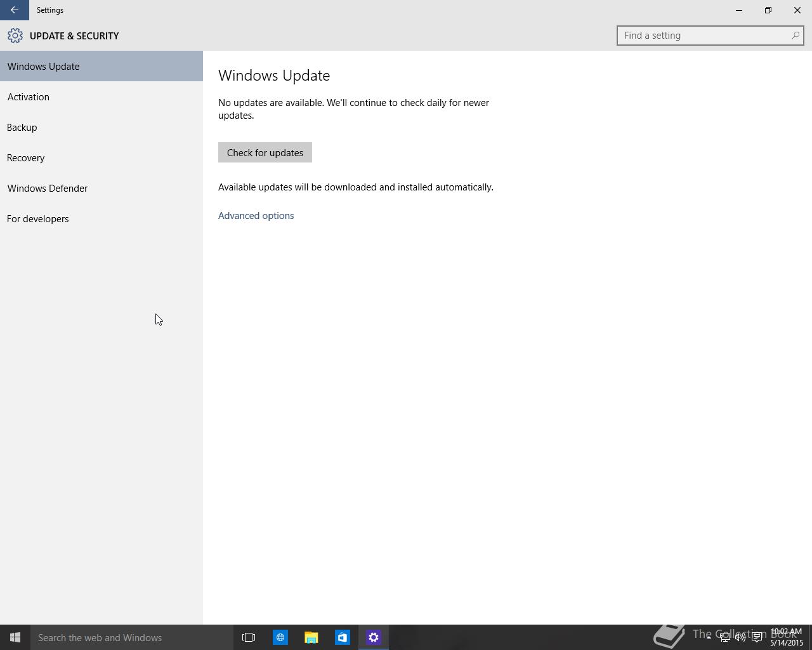Open File Explorer from the taskbar
812x650 pixels.
point(311,637)
